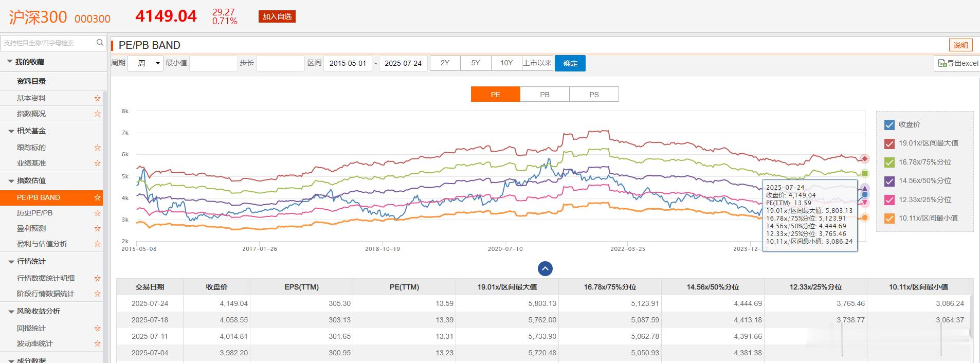The image size is (980, 363).
Task: Click the star icon next to 回报统计
Action: (97, 328)
